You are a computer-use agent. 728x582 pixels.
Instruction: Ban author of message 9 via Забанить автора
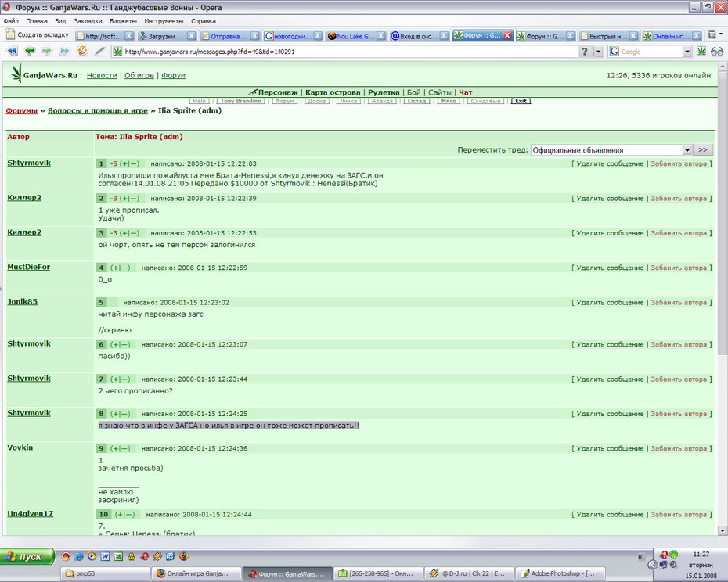pos(679,448)
